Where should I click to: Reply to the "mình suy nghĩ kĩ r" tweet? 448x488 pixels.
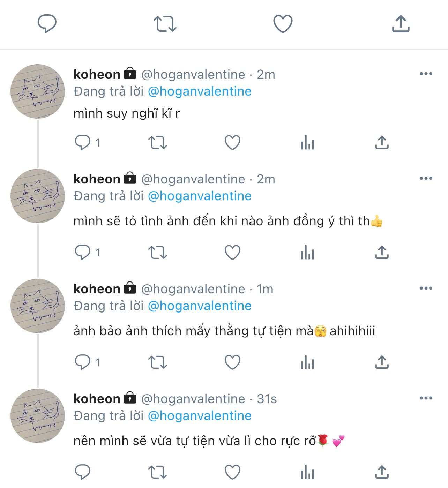click(83, 143)
